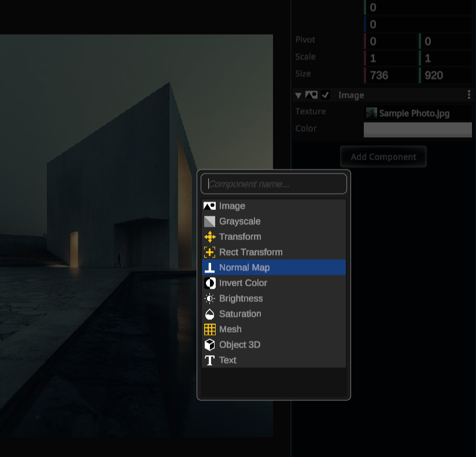Click the Image component icon in the list

[209, 206]
